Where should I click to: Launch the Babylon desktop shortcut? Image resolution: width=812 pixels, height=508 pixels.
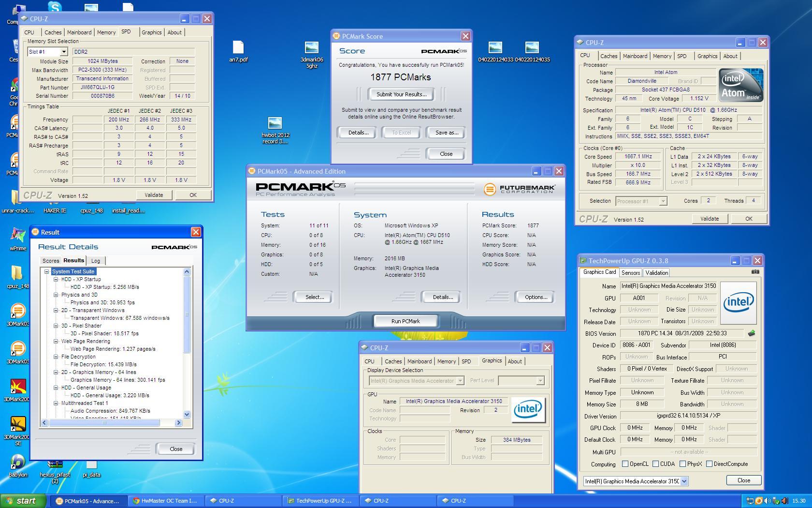pos(18,465)
